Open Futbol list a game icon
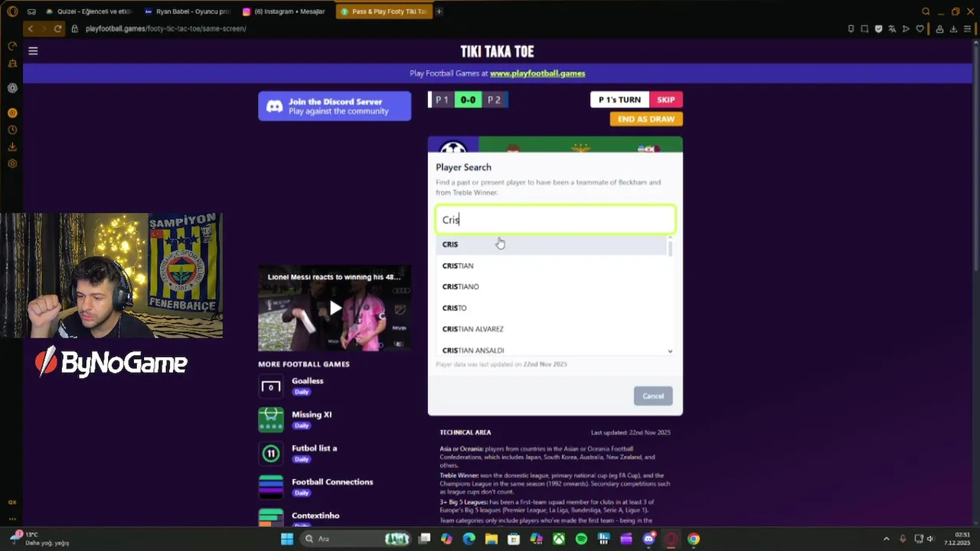Screen dimensions: 980x551 [x=271, y=454]
